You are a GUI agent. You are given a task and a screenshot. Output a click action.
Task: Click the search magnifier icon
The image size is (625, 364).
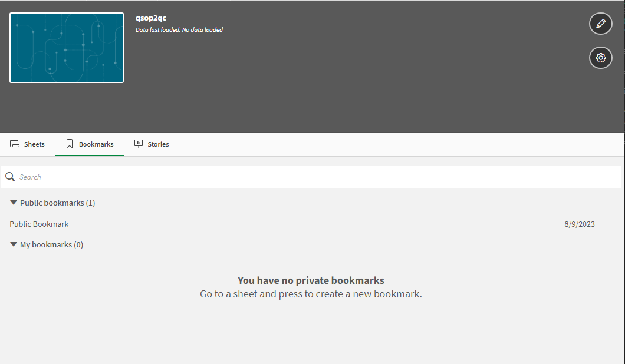(x=10, y=177)
